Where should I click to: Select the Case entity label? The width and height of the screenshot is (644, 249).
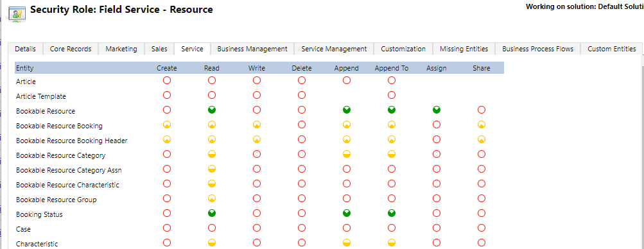click(23, 229)
